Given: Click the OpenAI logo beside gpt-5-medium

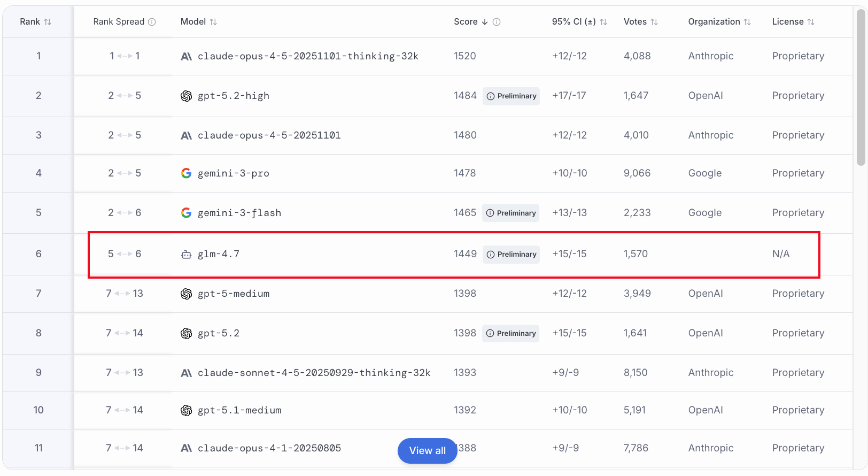Looking at the screenshot, I should tap(186, 294).
